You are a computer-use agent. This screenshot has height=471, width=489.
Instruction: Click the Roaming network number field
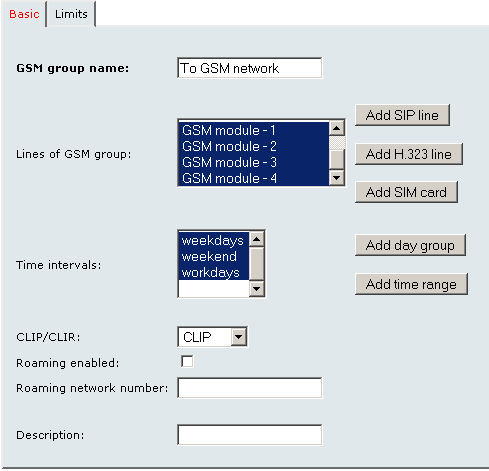coord(250,388)
